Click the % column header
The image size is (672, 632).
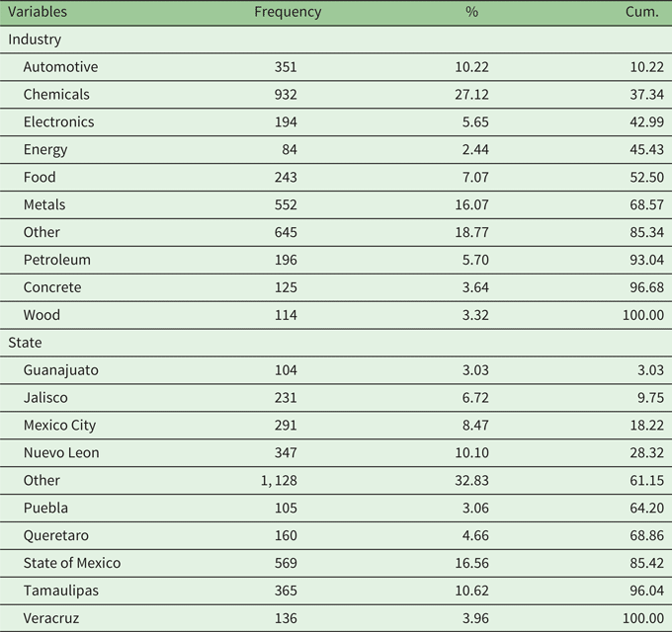[471, 12]
